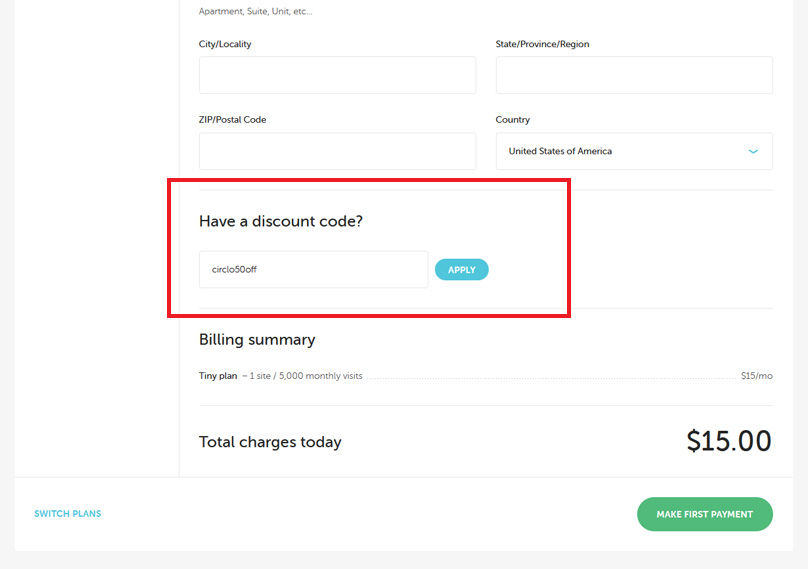Click the "Apartment, Suite, Unit, etc..." hint text
This screenshot has width=808, height=569.
click(x=255, y=12)
